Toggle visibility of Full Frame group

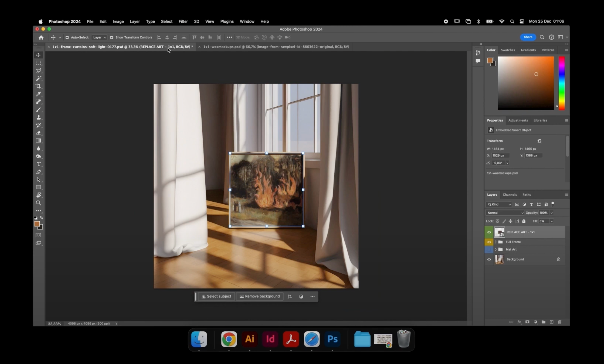[489, 242]
